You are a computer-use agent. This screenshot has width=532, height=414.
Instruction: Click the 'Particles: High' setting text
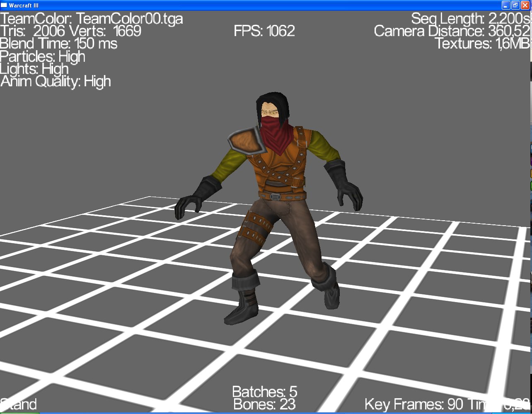[43, 56]
